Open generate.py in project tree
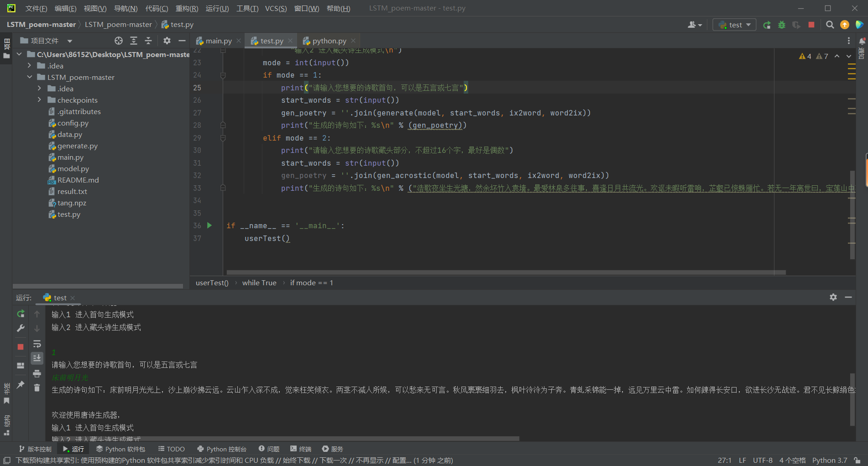 (78, 146)
